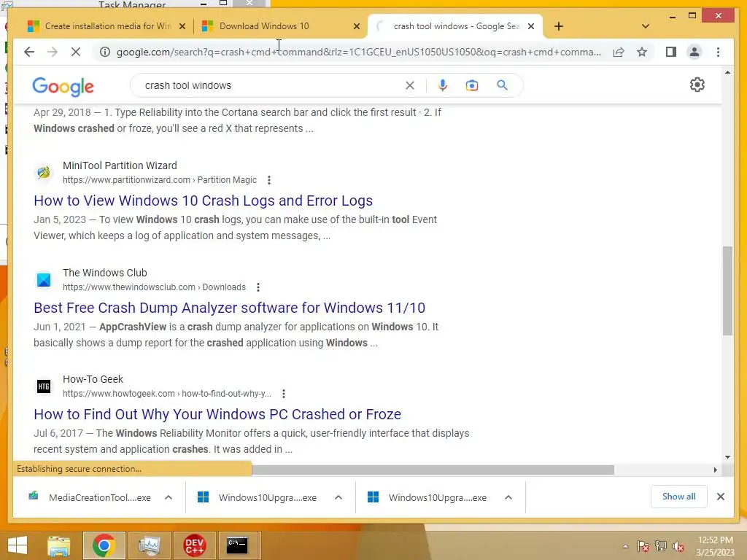Open How to Find Out Why PC Crashed link
Screen dimensions: 747x560
click(217, 414)
